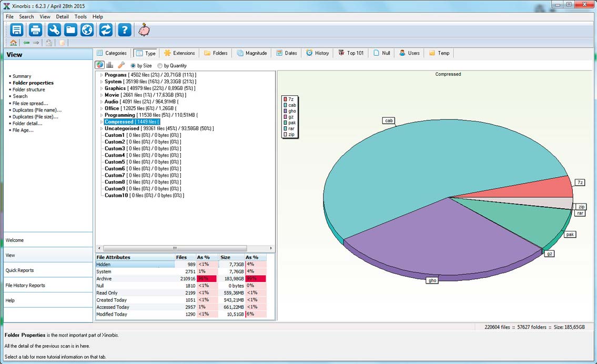The height and width of the screenshot is (364, 597).
Task: Click the gho legend color swatch
Action: 285,111
